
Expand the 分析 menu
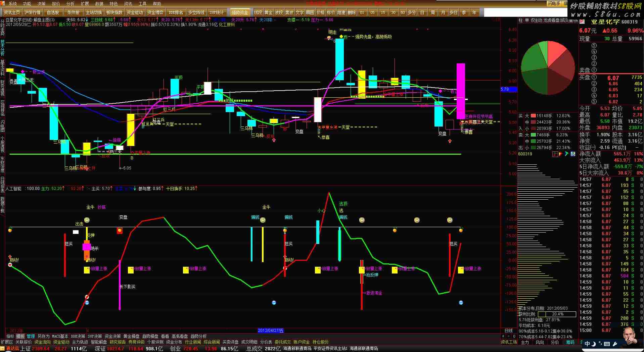click(x=71, y=4)
